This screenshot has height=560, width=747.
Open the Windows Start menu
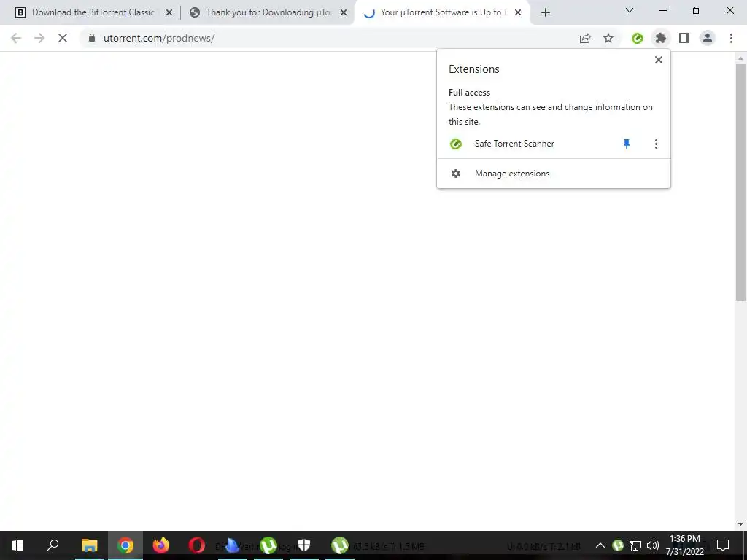tap(18, 545)
